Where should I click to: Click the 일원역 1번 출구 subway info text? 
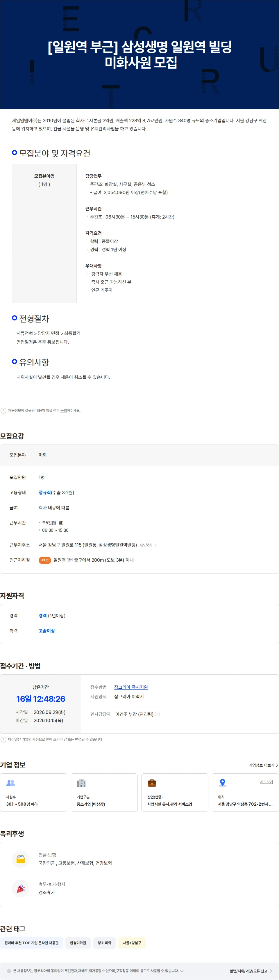click(94, 560)
